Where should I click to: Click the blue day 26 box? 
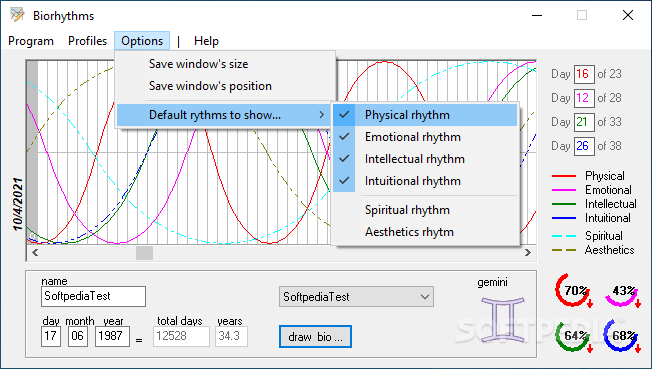[x=584, y=146]
